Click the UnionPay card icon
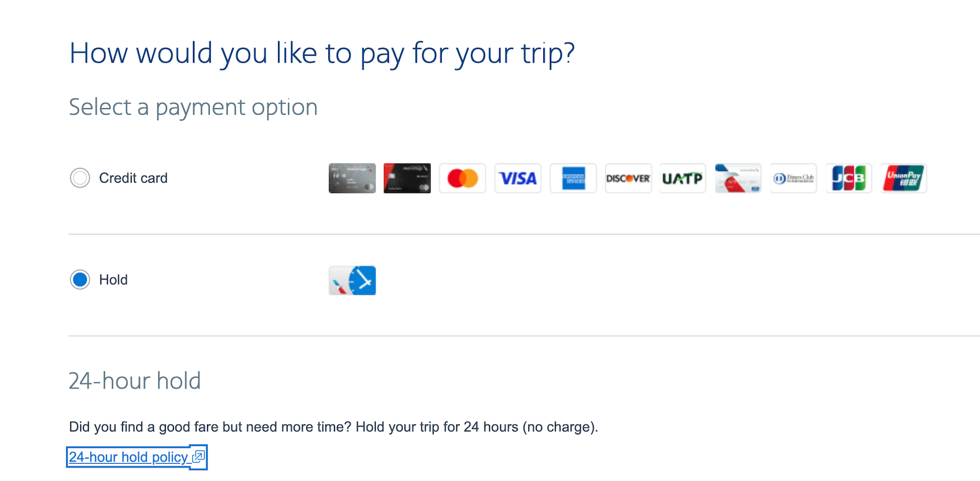980x481 pixels. pos(903,178)
